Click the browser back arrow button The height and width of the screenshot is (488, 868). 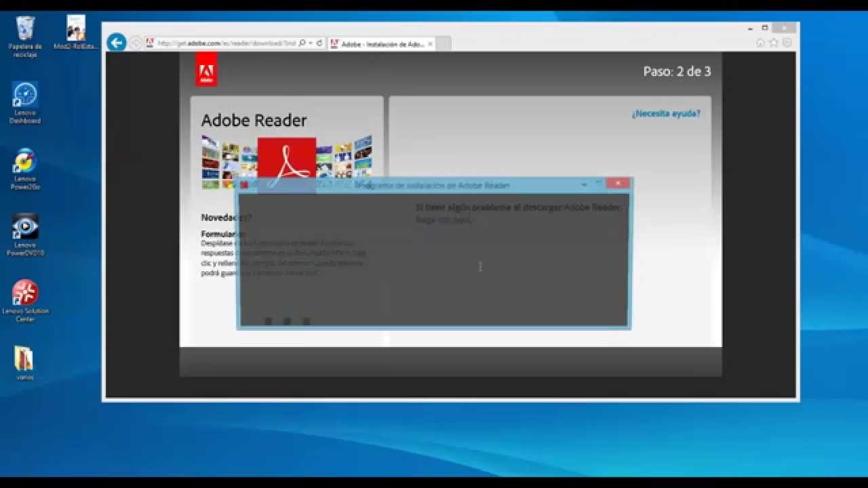(117, 43)
